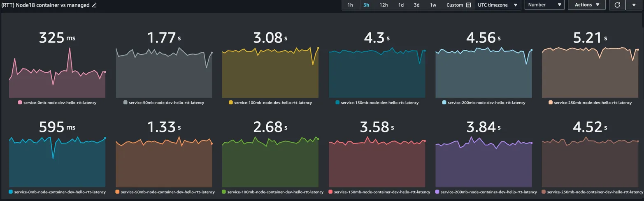Screen dimensions: 644x201
Task: Select service-200mb-node-dev-hello-rtt-latency legend label
Action: [486, 103]
